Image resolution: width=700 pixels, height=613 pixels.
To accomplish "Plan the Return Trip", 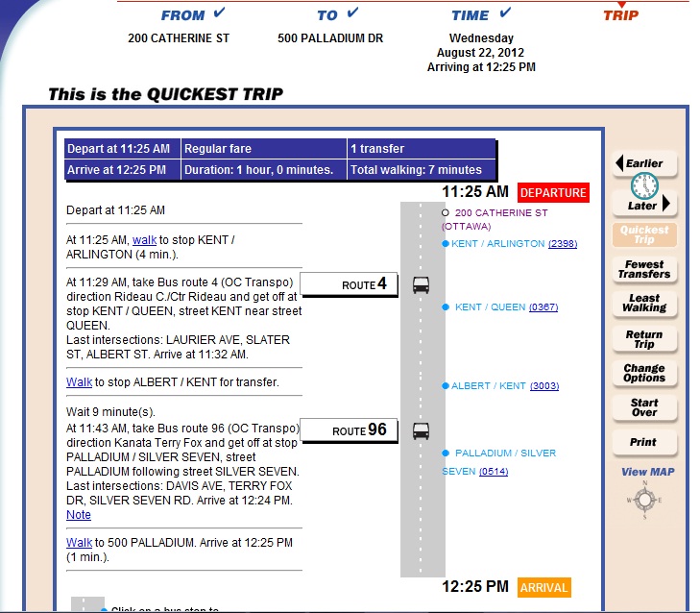I will 644,339.
